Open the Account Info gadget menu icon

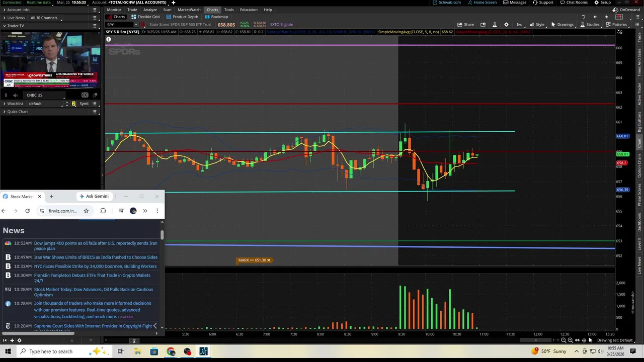94,10
